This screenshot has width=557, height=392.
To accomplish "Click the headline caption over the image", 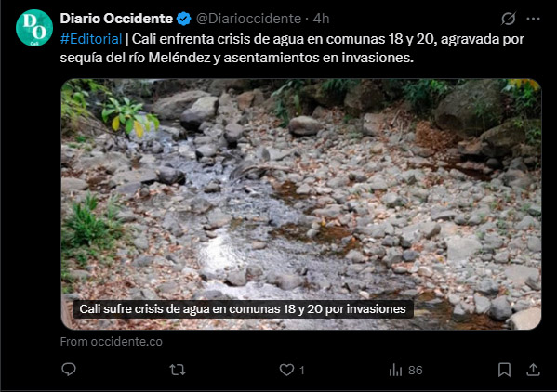I will point(243,309).
